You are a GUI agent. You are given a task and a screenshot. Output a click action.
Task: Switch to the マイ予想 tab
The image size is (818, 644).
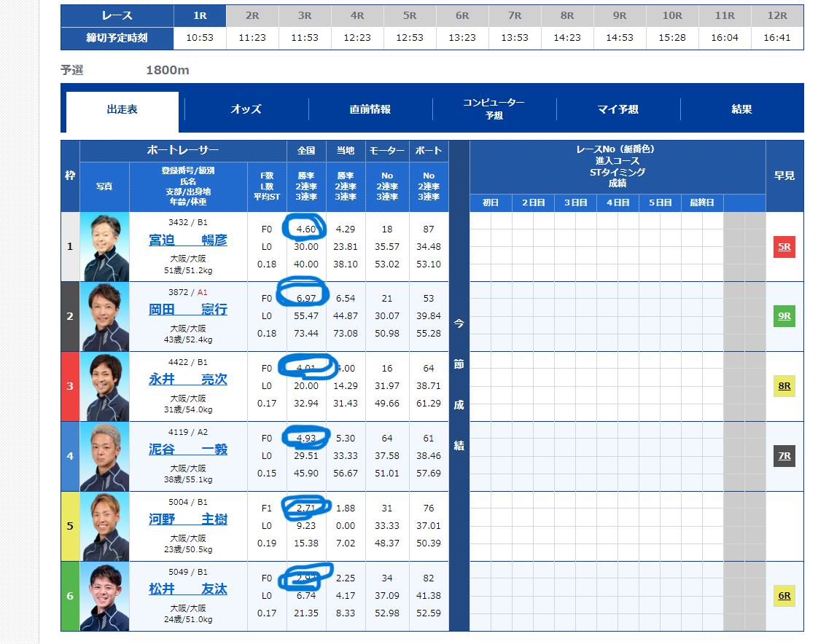(618, 108)
